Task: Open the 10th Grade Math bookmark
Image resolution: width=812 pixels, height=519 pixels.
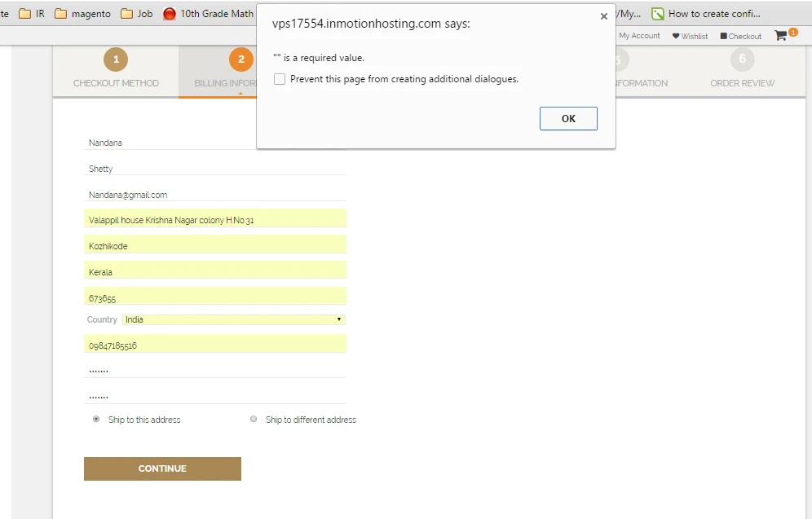Action: click(209, 14)
